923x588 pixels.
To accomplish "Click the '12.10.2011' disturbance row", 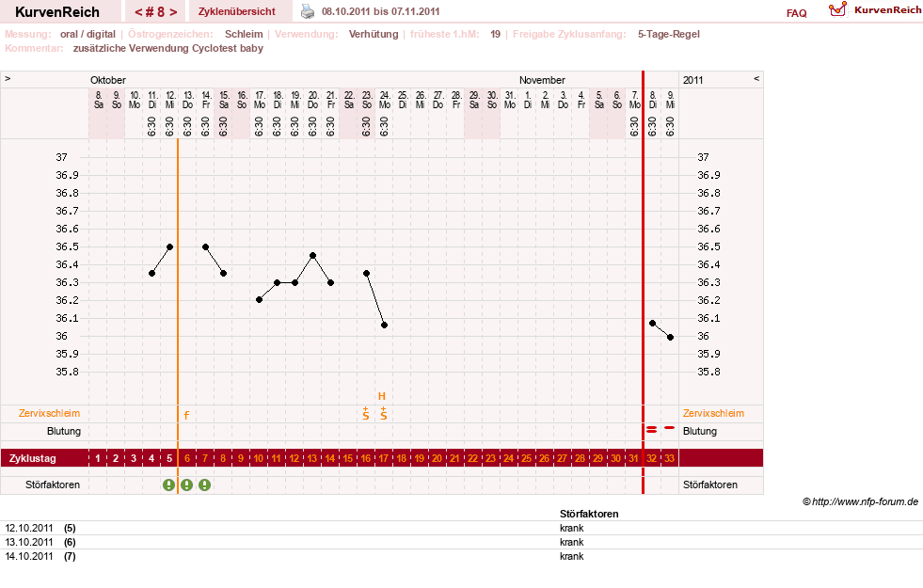I will 461,528.
